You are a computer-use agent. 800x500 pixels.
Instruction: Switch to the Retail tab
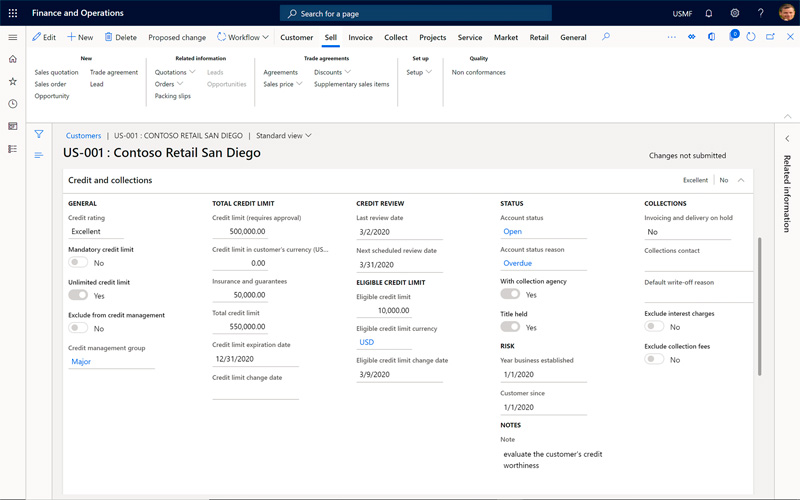click(539, 37)
